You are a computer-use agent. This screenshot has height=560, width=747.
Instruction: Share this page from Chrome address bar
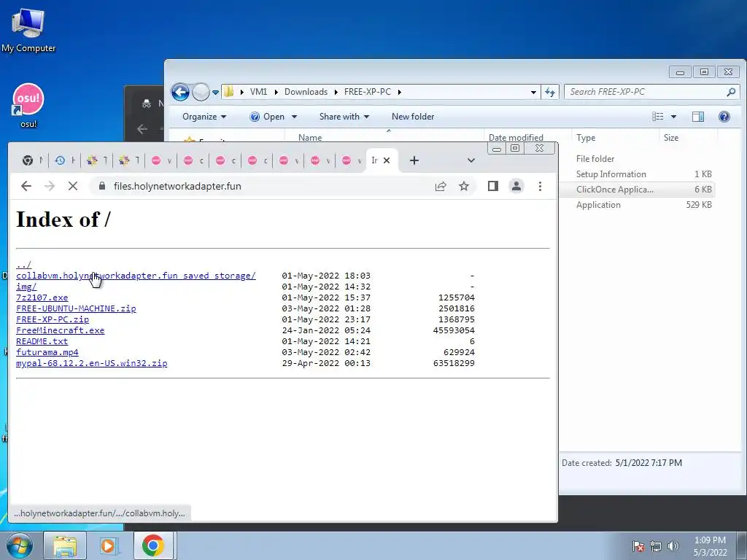click(x=441, y=186)
